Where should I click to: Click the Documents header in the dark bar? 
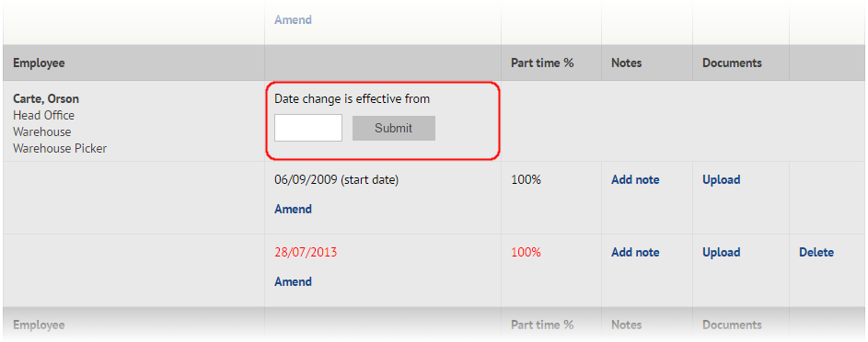[732, 63]
